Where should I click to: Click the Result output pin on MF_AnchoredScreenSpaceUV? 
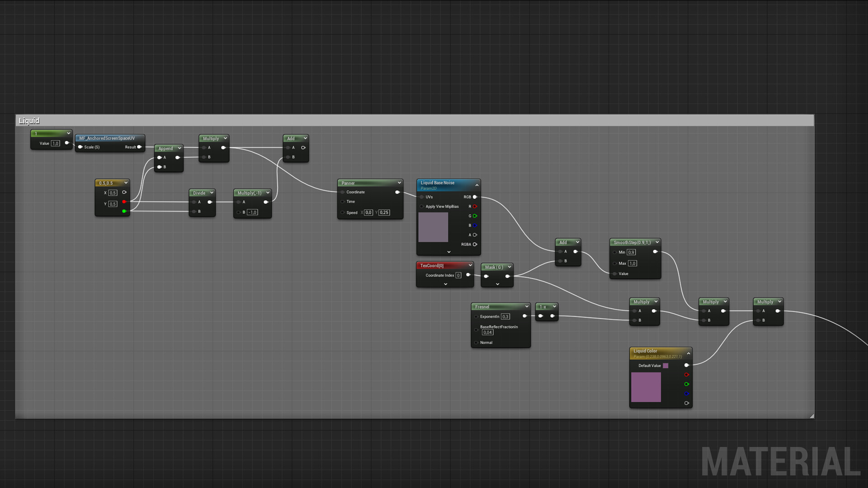(x=139, y=147)
